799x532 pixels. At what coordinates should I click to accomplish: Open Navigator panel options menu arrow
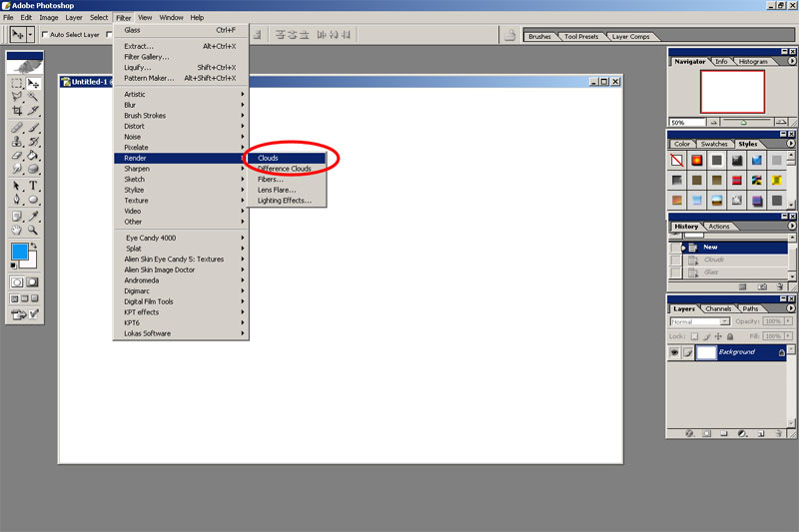coord(791,61)
